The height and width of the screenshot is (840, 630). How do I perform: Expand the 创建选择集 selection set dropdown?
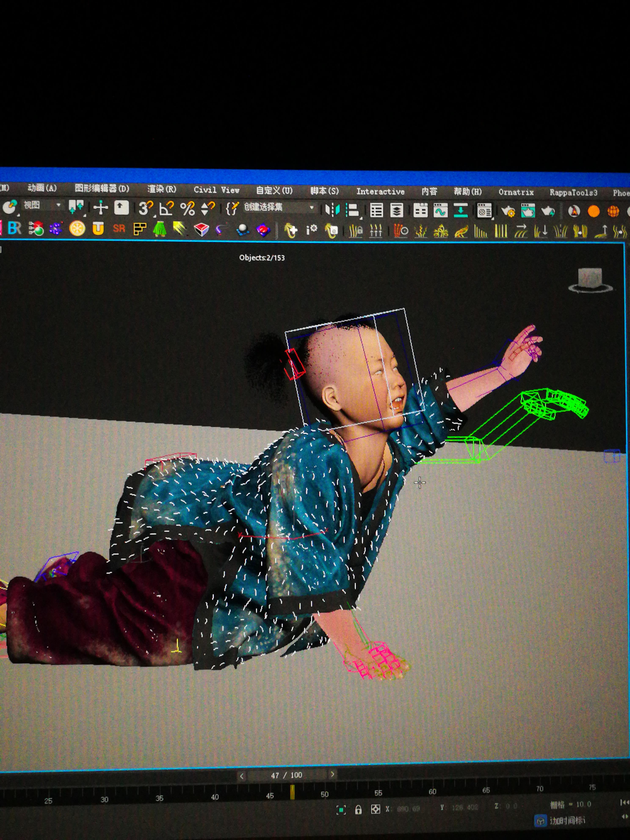pos(311,208)
